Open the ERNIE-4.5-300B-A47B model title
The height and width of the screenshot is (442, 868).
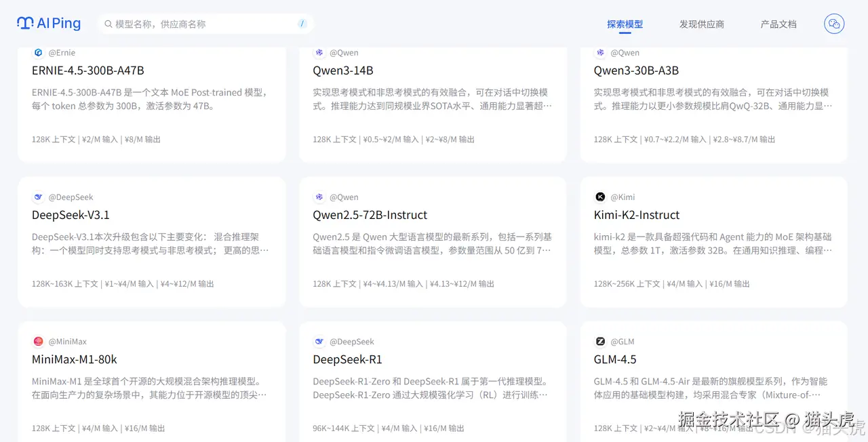88,71
